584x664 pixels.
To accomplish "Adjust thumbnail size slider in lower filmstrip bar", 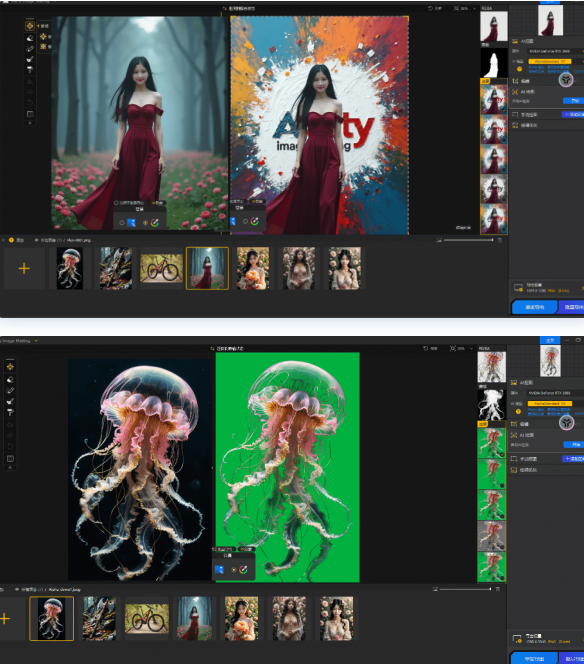I will pos(465,589).
